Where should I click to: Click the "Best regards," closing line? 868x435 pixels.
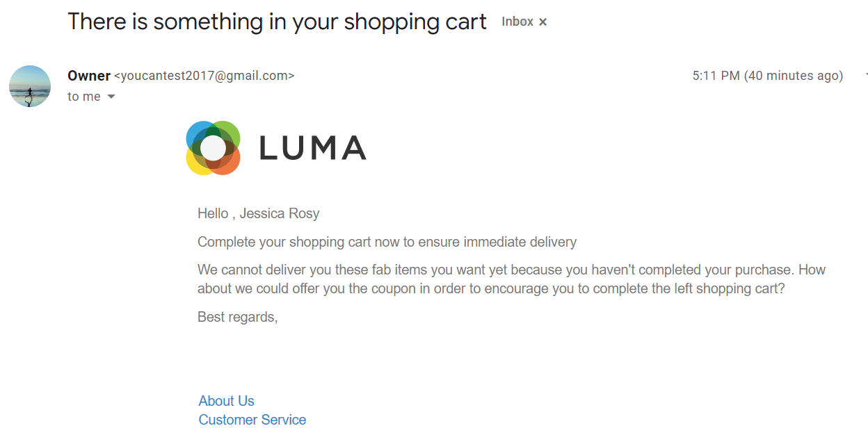(x=238, y=317)
